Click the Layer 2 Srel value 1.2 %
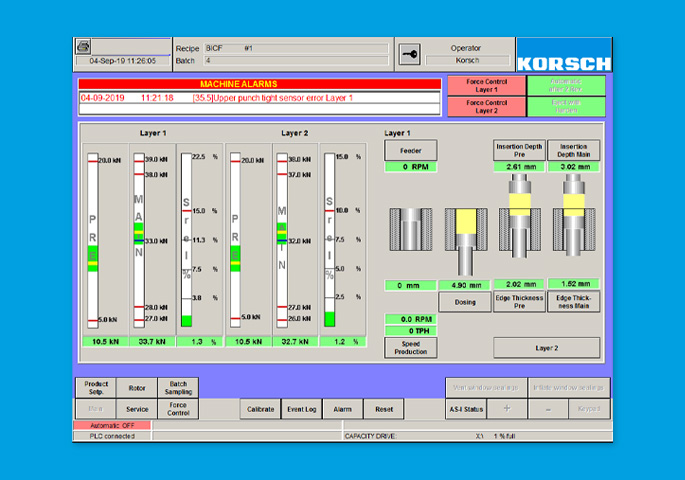The image size is (685, 480). pos(343,342)
